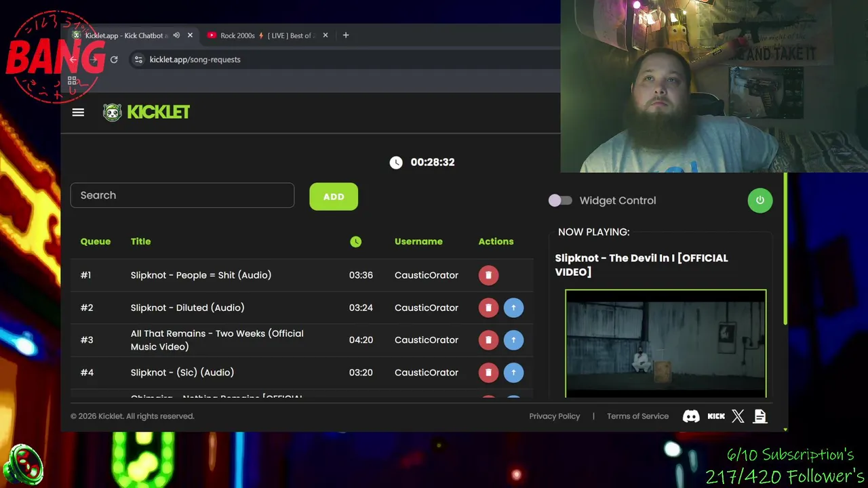Click CausticOrator username in row #1

point(427,275)
